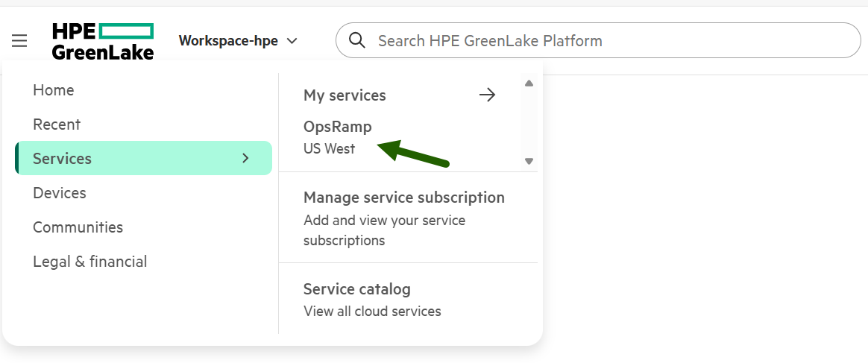Focus the Search HPE GreenLake Platform field

point(598,40)
